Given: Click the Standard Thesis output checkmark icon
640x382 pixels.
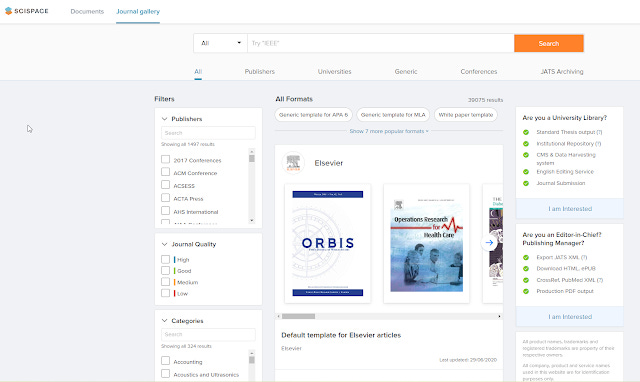Looking at the screenshot, I should click(x=526, y=132).
